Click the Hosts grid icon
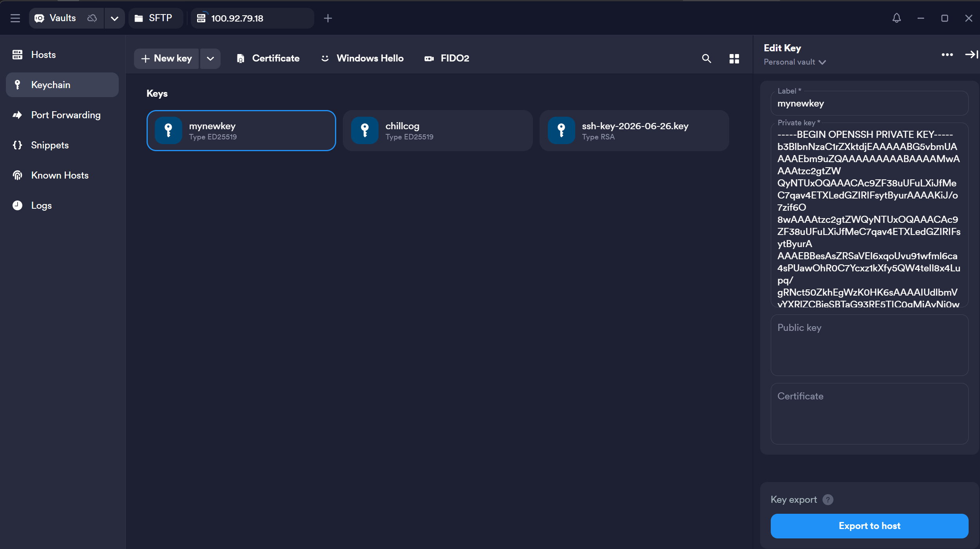 coord(17,55)
